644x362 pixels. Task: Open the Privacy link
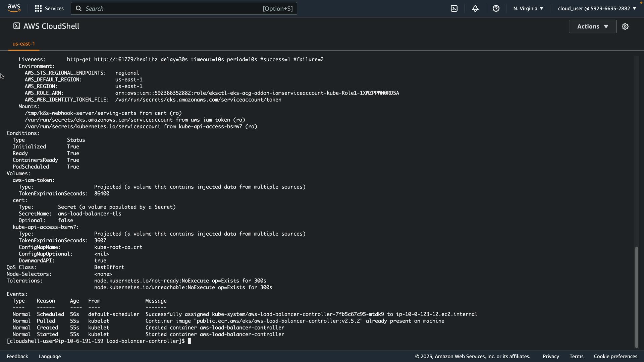tap(551, 356)
